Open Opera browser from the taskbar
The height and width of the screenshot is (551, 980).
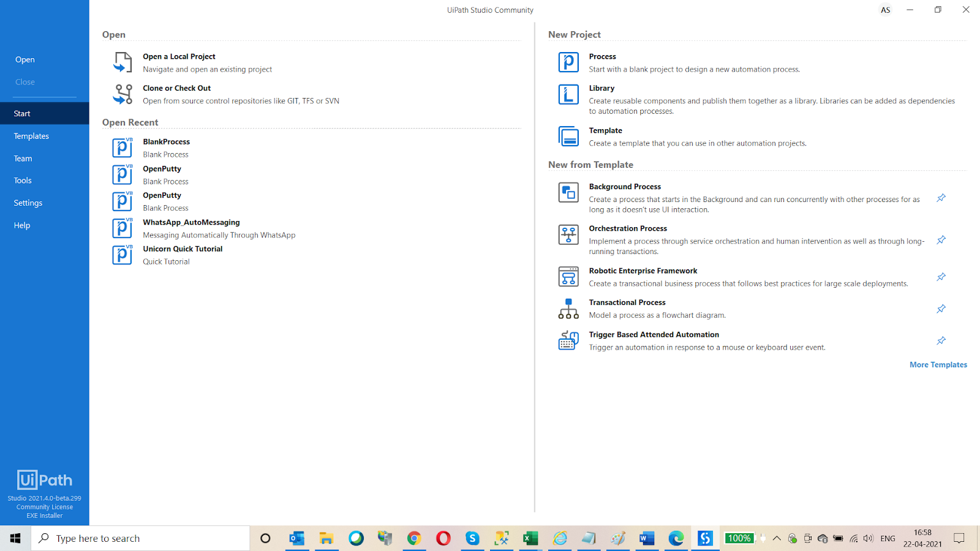click(443, 538)
